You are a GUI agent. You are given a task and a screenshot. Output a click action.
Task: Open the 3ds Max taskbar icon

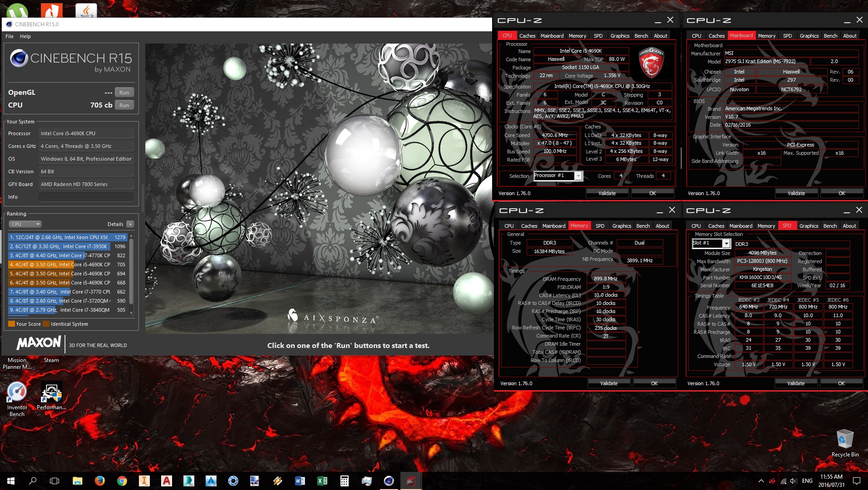(189, 481)
